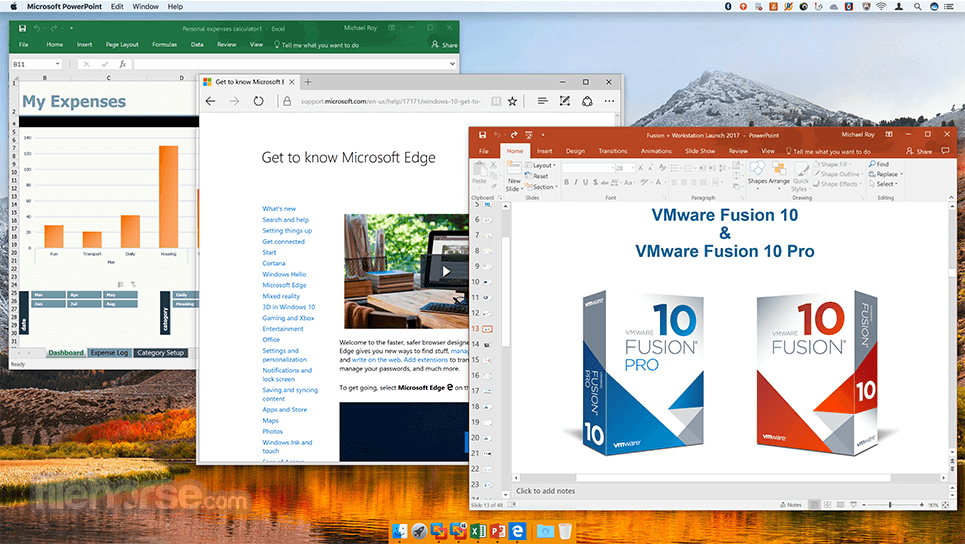The image size is (965, 545).
Task: Open PowerPoint comments pane speech bubble icon
Action: [945, 151]
